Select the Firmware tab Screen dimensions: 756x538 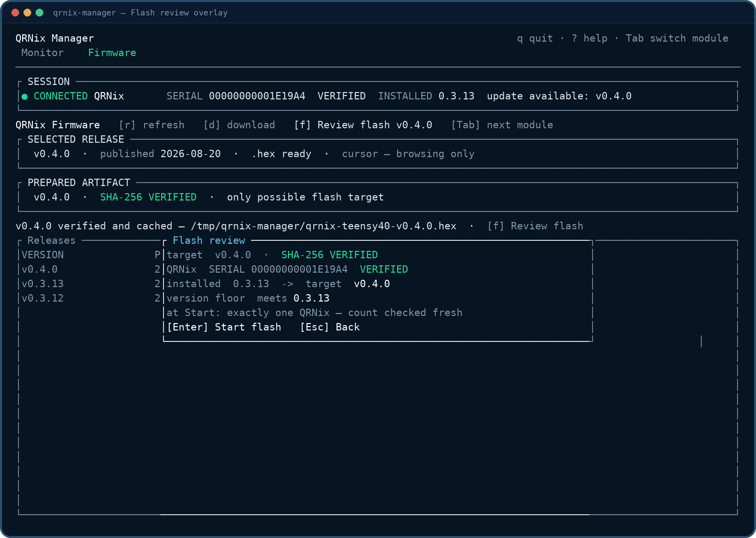coord(112,53)
